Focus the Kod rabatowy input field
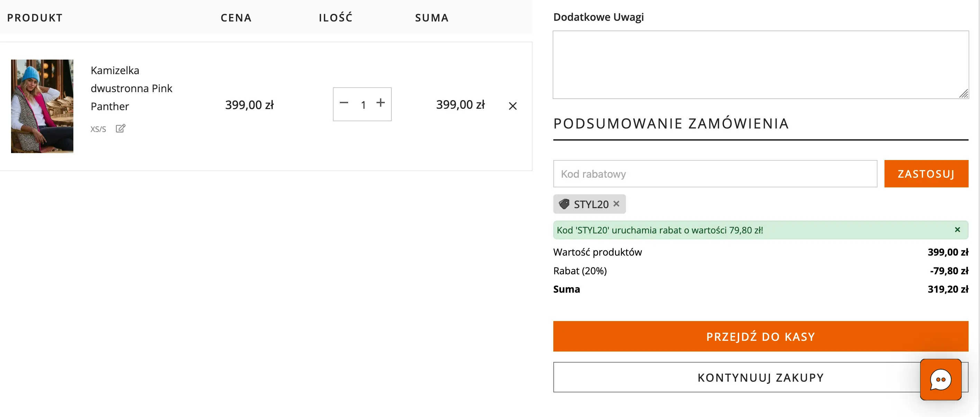Screen dimensions: 980x417 [715, 174]
